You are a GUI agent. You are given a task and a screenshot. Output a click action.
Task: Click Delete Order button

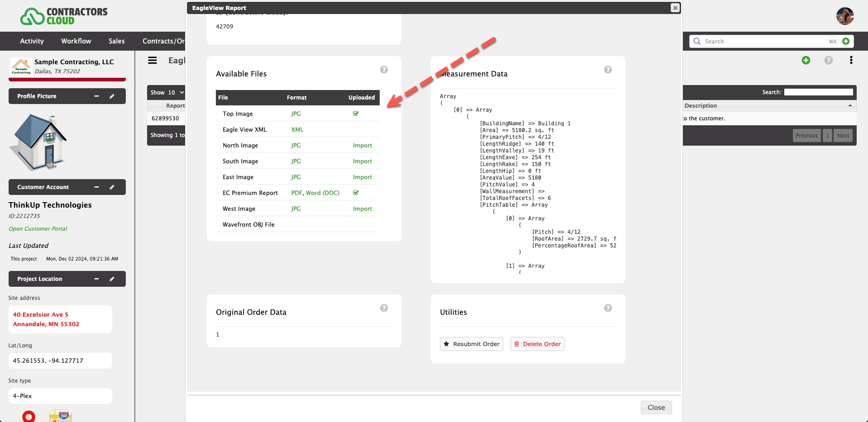[537, 344]
